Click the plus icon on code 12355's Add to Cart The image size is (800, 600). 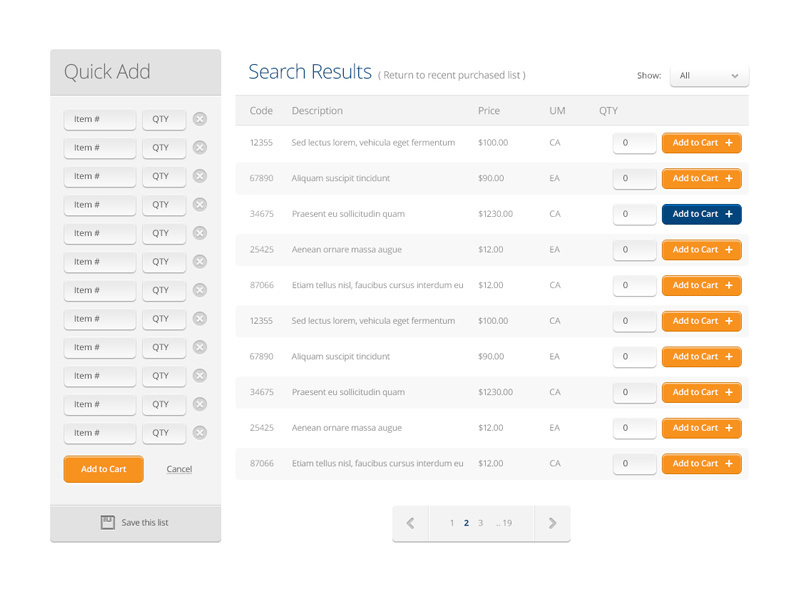[x=727, y=142]
